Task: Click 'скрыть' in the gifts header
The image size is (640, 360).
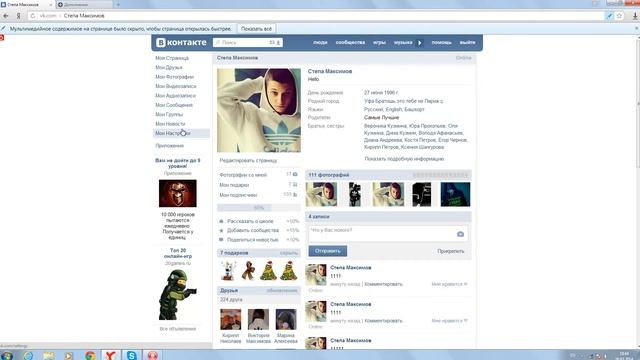Action: (289, 253)
